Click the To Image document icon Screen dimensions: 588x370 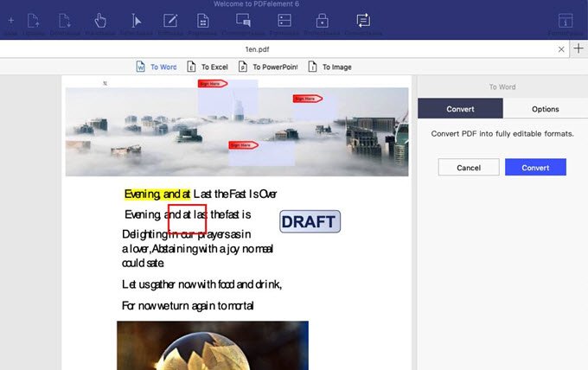point(312,67)
